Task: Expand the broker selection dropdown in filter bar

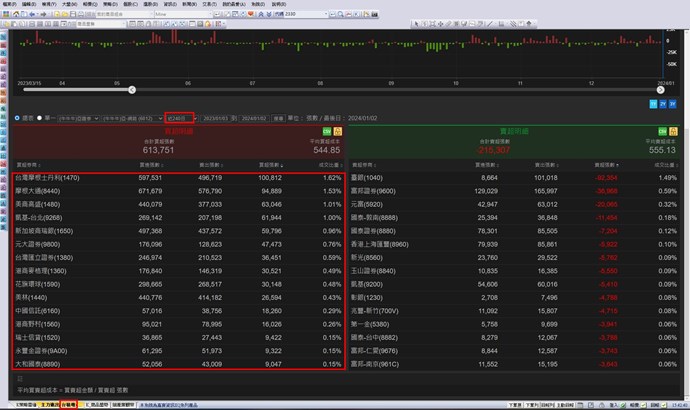Action: coord(158,117)
